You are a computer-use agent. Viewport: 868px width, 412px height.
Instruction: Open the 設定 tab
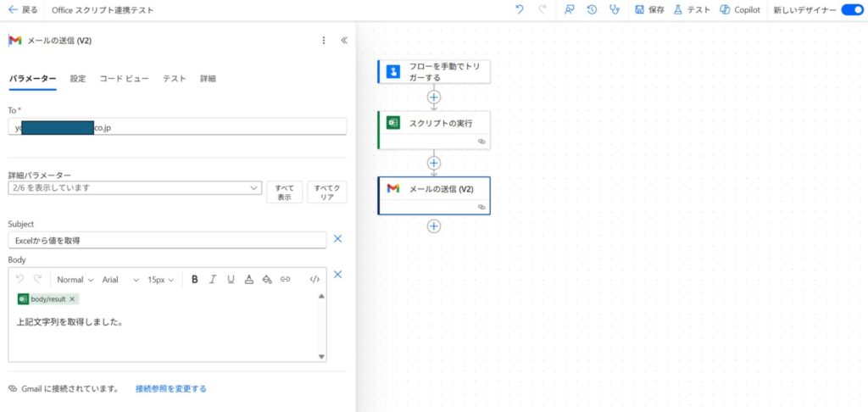(x=78, y=78)
